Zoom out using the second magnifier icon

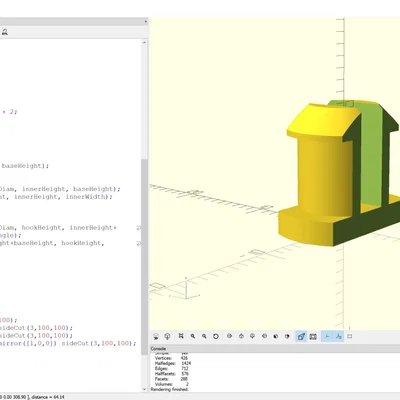coord(204,336)
